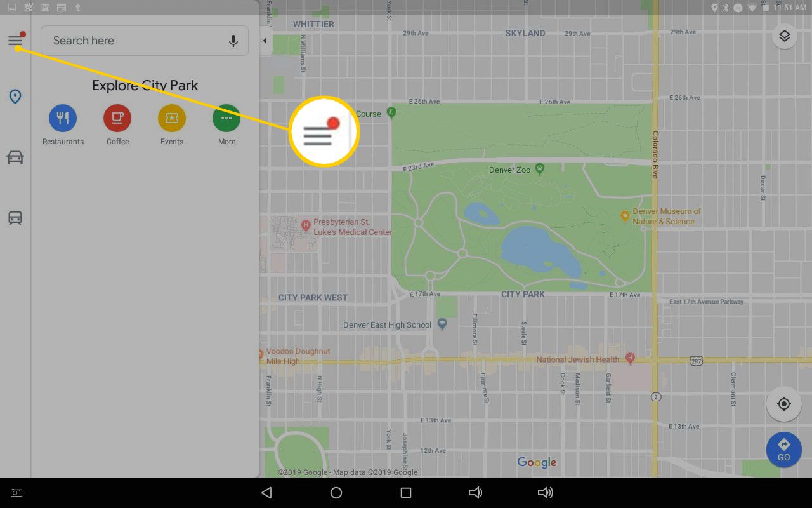Tap screenshot camera icon in nav bar
812x508 pixels.
pyautogui.click(x=16, y=493)
